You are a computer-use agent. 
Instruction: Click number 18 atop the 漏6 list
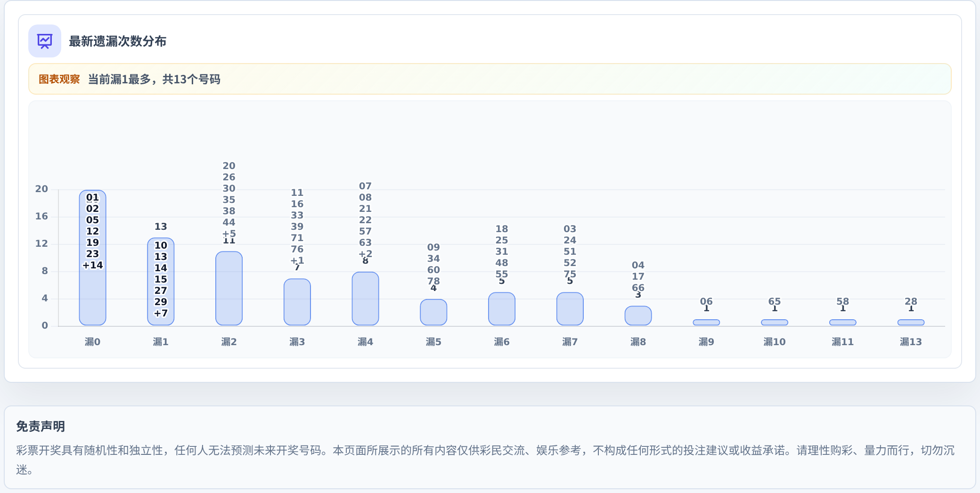(x=502, y=229)
